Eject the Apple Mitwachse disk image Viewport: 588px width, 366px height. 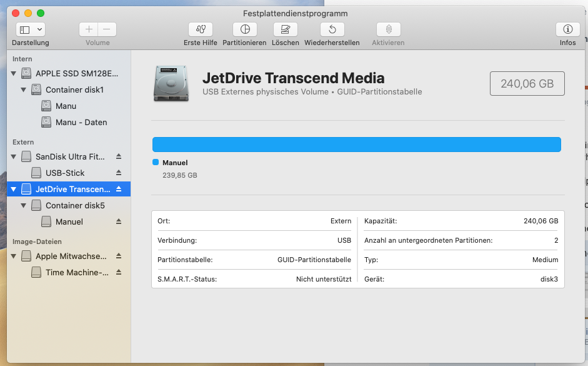pyautogui.click(x=119, y=256)
